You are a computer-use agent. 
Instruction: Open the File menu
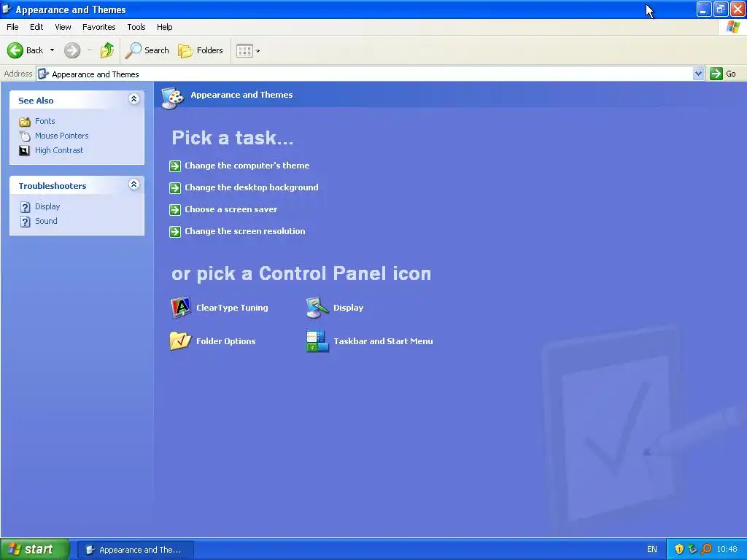pyautogui.click(x=12, y=27)
